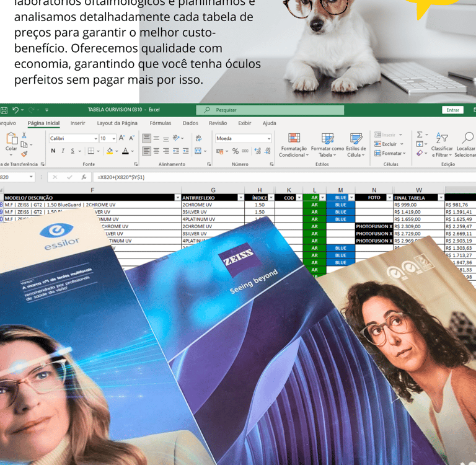Open ÍNDICE column filter arrow
476x465 pixels.
point(271,198)
